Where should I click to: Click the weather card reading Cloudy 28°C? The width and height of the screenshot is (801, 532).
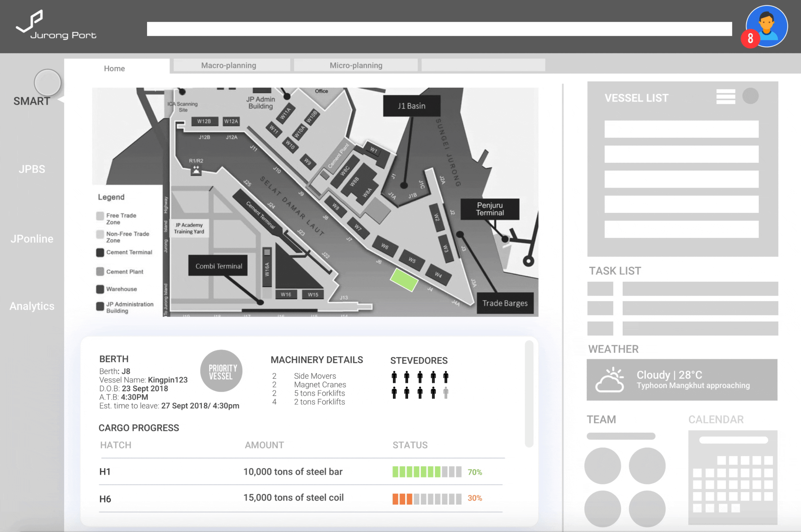point(682,380)
